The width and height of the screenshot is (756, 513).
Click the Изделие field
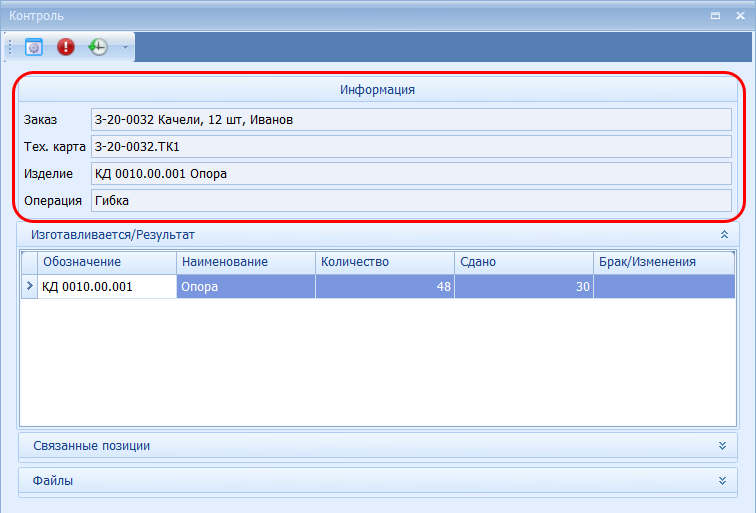(x=410, y=174)
